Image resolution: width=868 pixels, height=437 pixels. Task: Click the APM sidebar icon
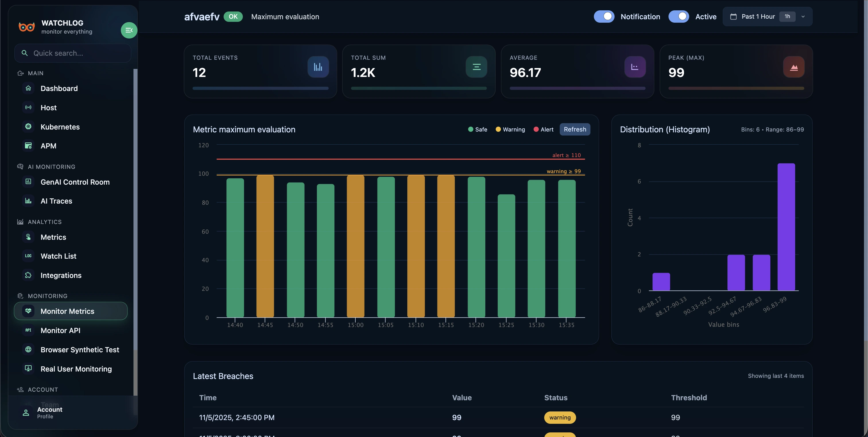tap(28, 146)
